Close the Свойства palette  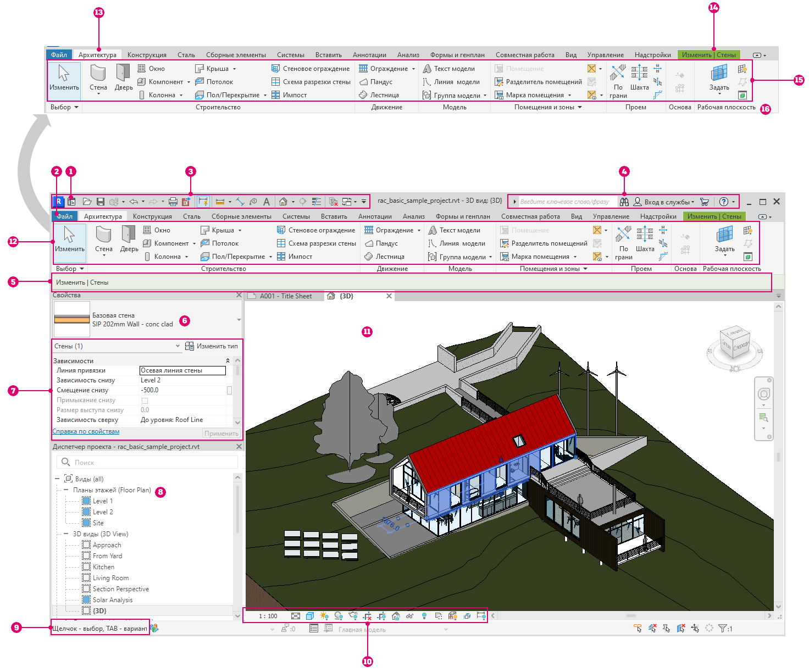coord(239,295)
